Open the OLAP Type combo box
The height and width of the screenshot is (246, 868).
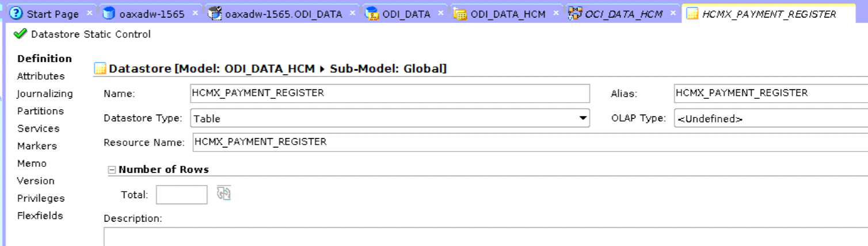[x=770, y=118]
